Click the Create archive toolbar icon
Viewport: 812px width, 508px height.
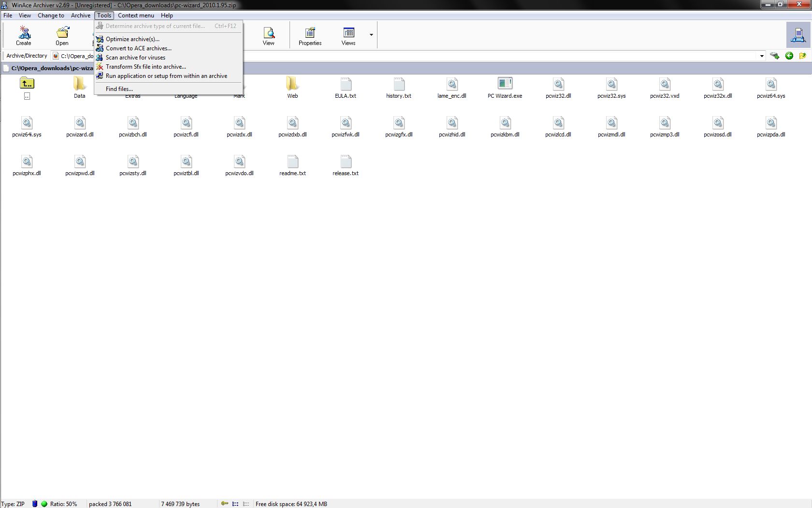[24, 35]
